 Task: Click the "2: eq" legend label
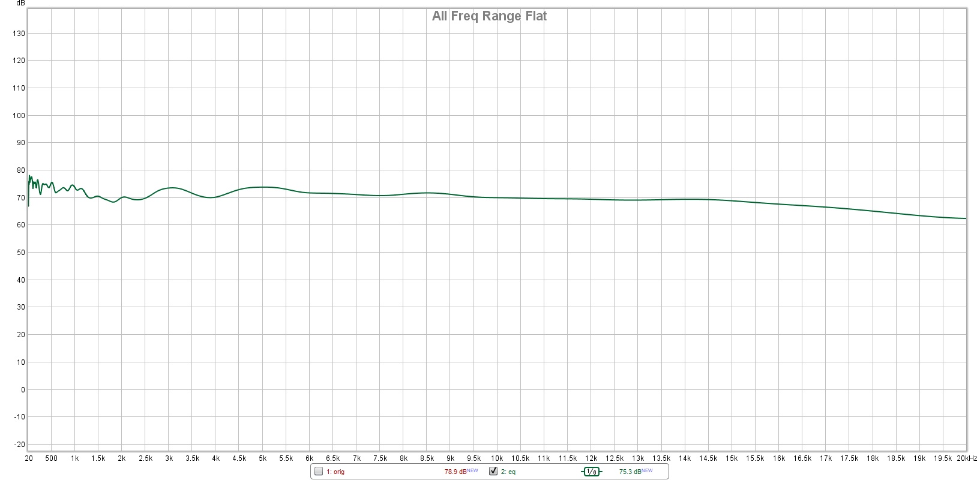tap(508, 472)
